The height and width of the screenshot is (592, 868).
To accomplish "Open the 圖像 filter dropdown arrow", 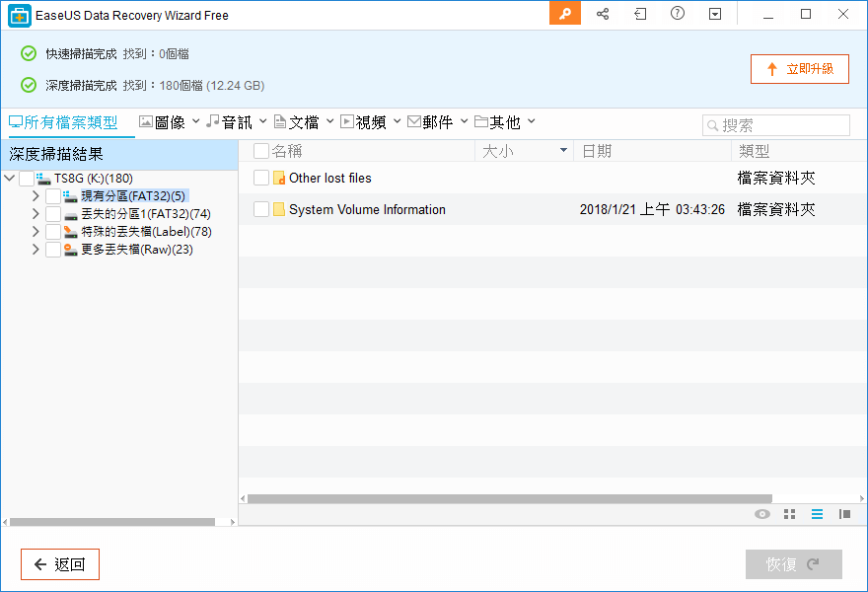I will tap(195, 121).
